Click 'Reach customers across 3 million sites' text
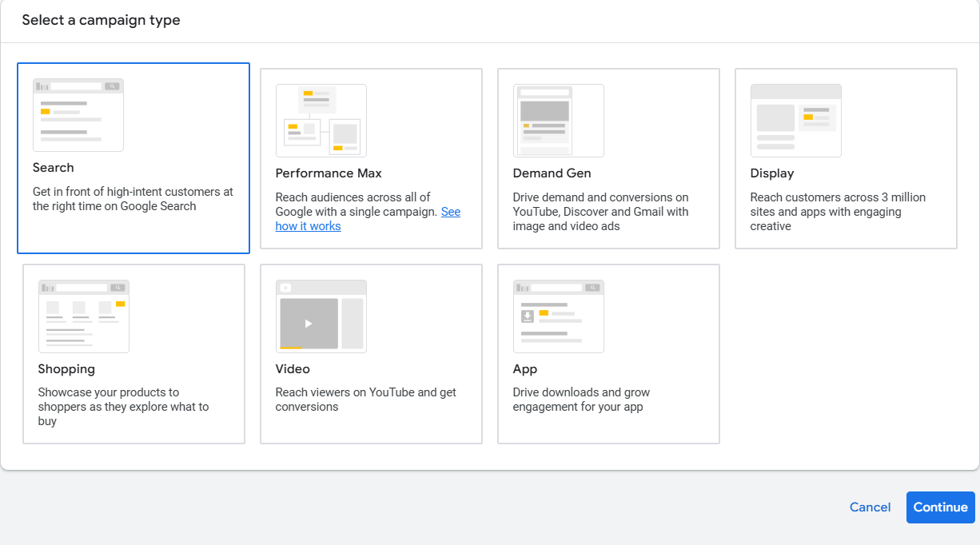This screenshot has height=545, width=980. coord(838,212)
